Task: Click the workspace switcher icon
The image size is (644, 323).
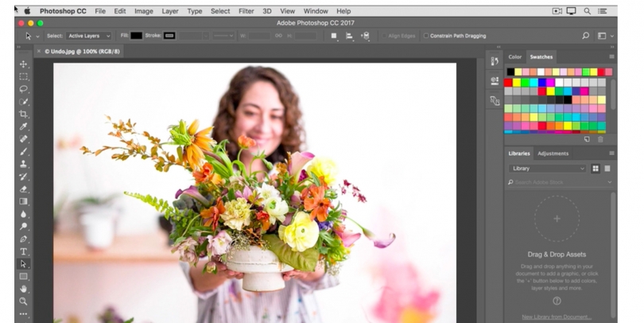Action: coord(602,36)
